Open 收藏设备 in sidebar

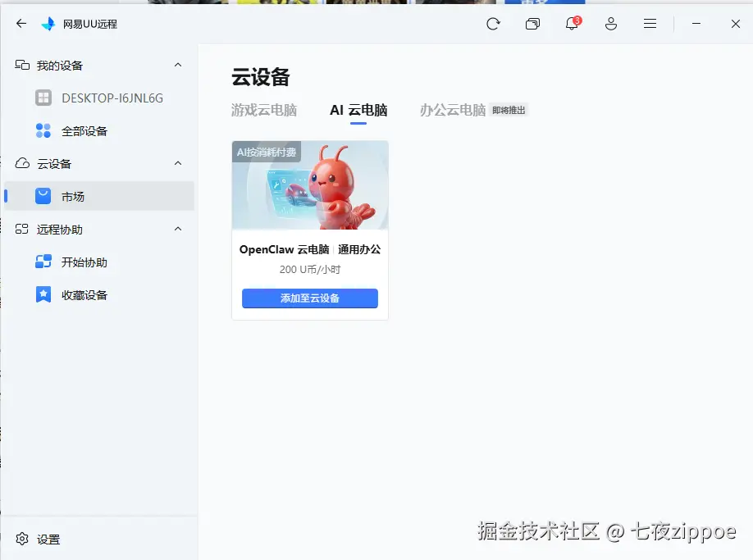pyautogui.click(x=99, y=294)
